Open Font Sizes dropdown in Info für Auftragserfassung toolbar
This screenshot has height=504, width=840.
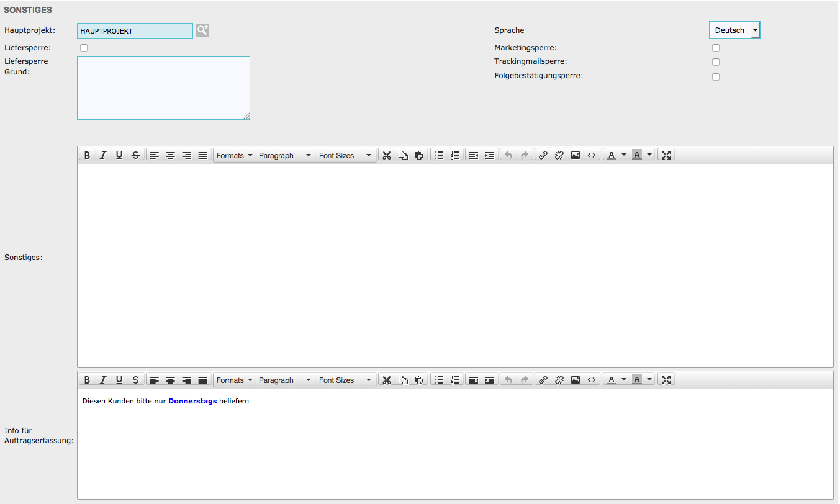click(345, 380)
